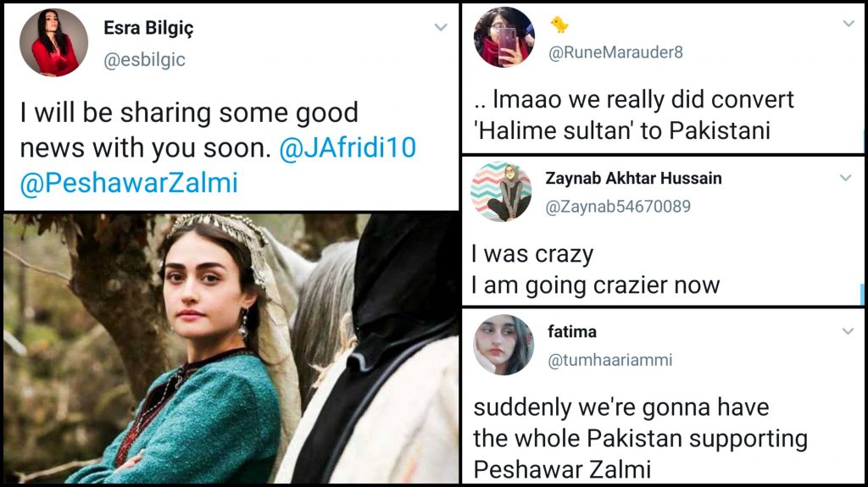Select the Zaynab Akhtar Hussain display name
868x487 pixels.
633,178
